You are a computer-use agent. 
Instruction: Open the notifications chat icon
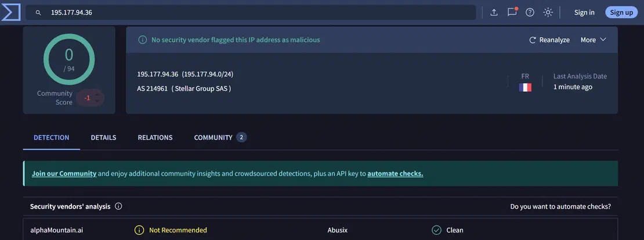pyautogui.click(x=512, y=12)
